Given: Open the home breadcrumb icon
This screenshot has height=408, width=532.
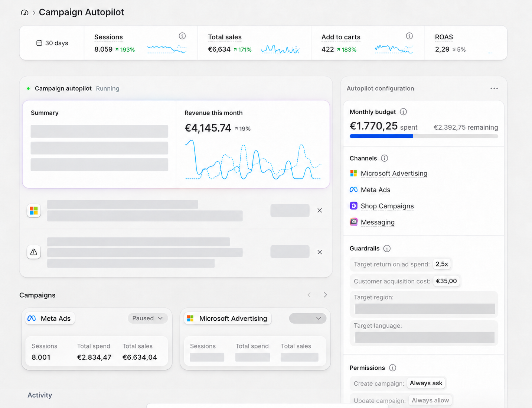Looking at the screenshot, I should pos(25,13).
